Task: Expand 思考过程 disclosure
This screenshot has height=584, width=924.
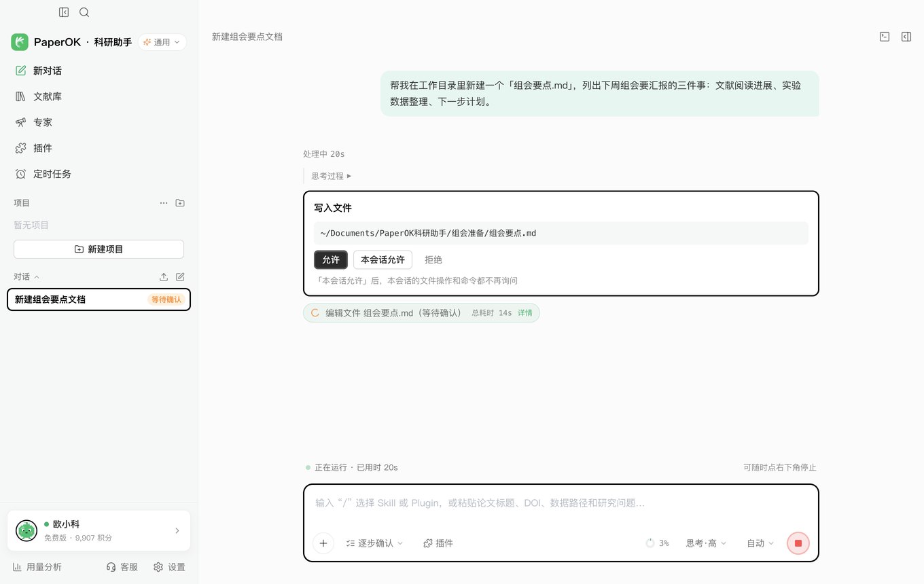Action: 332,176
